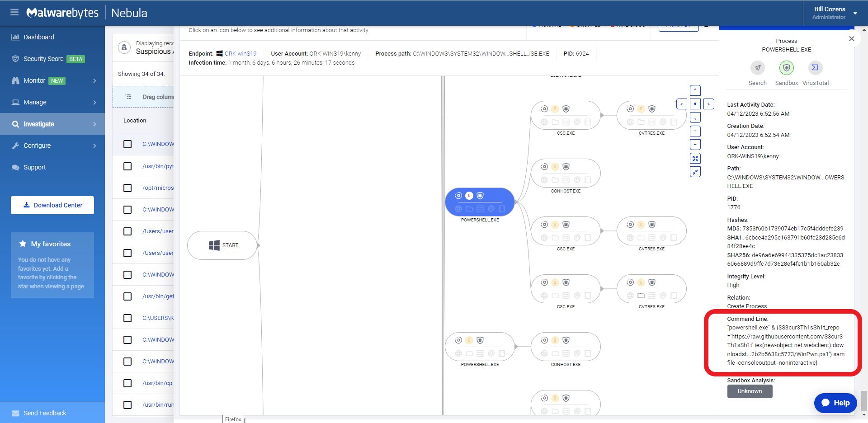Click the Download Center button

52,205
